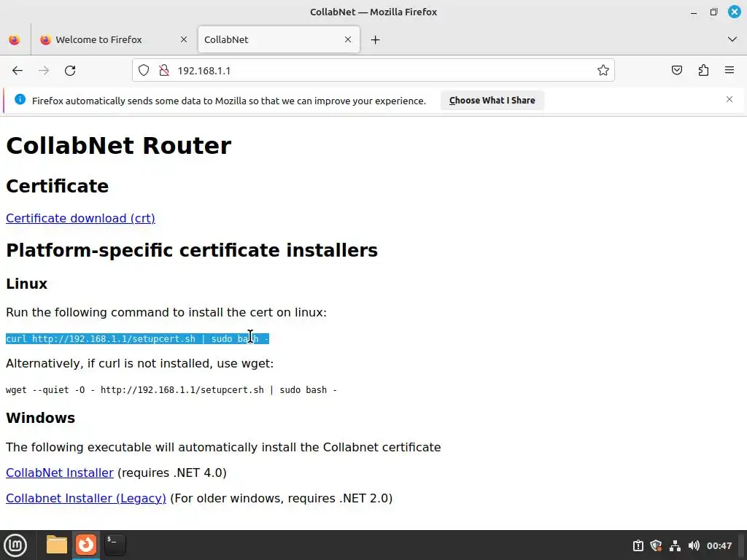Viewport: 747px width, 560px height.
Task: Open the Pocket save icon
Action: pyautogui.click(x=677, y=71)
